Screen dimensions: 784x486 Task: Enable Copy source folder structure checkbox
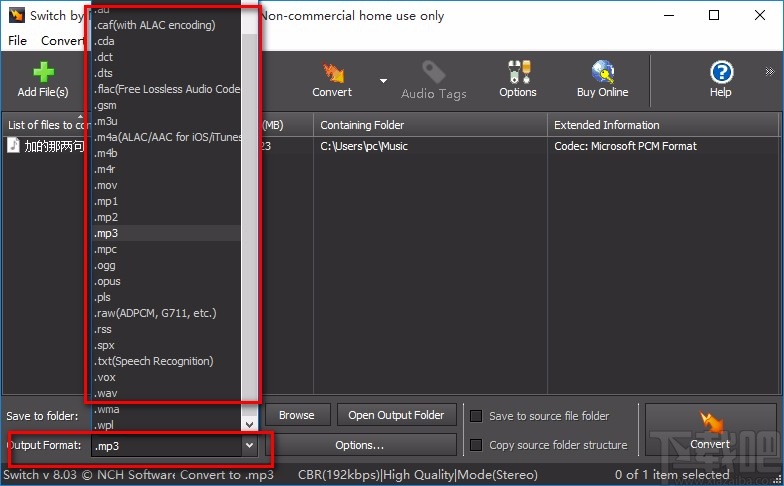[476, 445]
